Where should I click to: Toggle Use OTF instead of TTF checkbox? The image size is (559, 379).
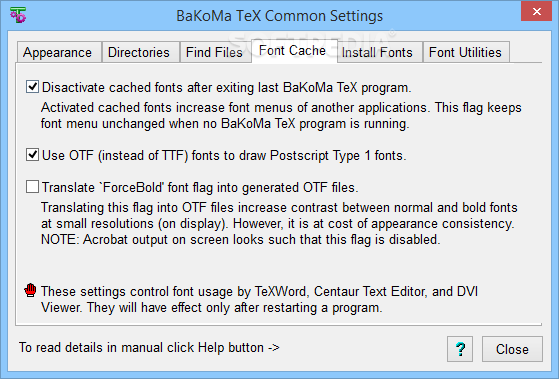click(x=32, y=155)
